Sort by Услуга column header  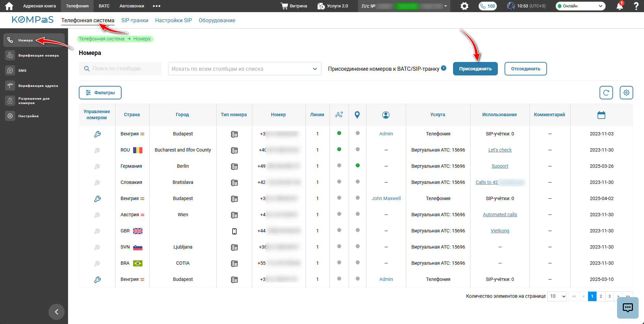click(438, 115)
